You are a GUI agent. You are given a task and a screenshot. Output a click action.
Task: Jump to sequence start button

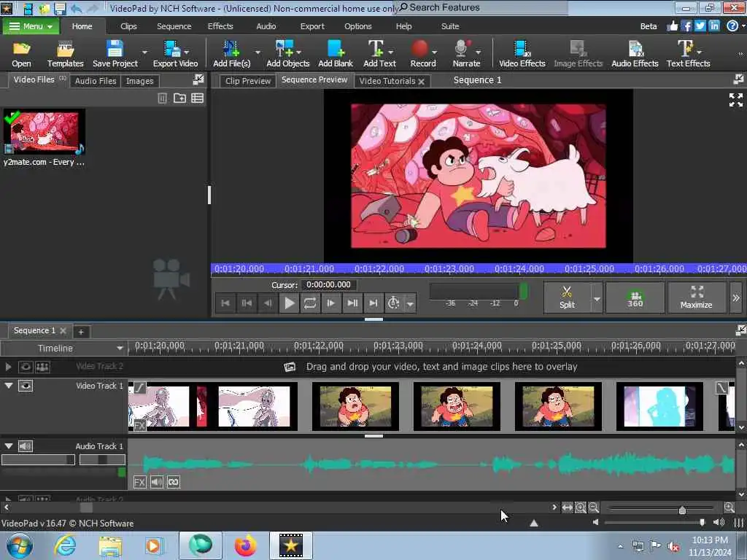coord(226,303)
